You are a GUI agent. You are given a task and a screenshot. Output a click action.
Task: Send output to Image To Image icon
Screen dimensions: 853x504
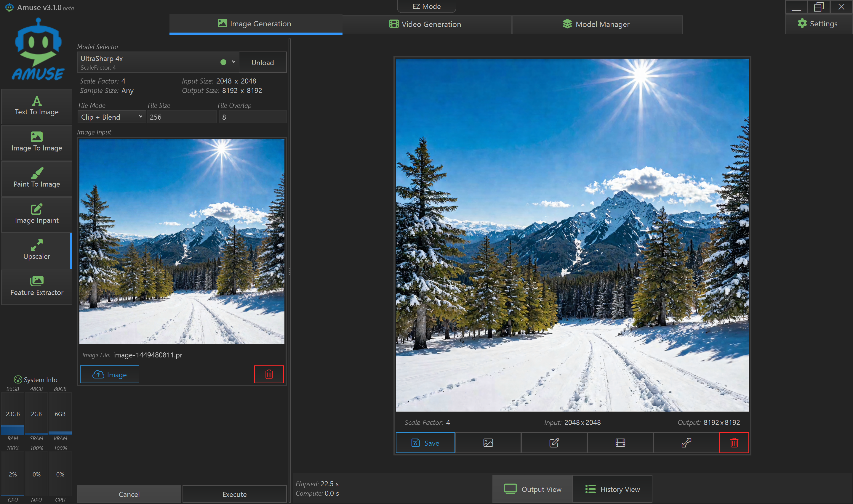pyautogui.click(x=488, y=442)
